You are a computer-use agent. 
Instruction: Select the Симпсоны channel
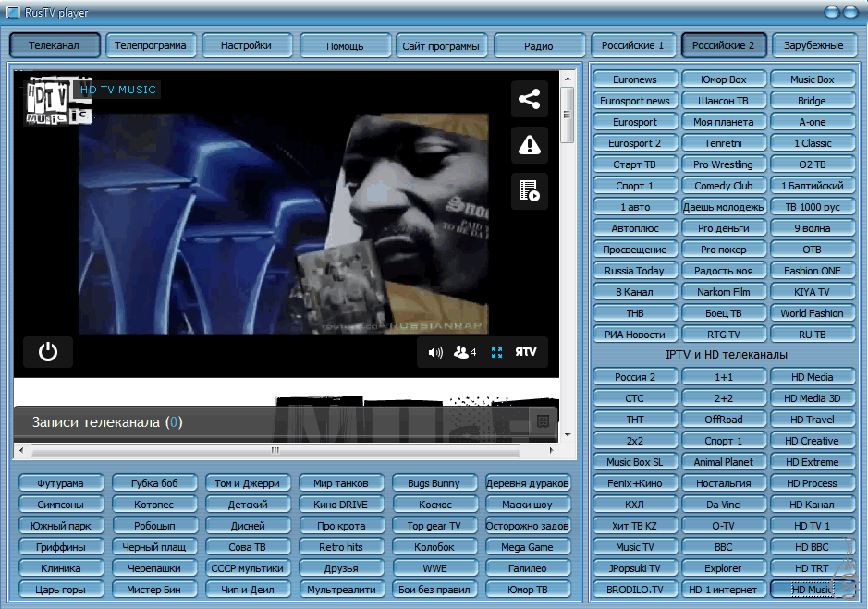(61, 505)
